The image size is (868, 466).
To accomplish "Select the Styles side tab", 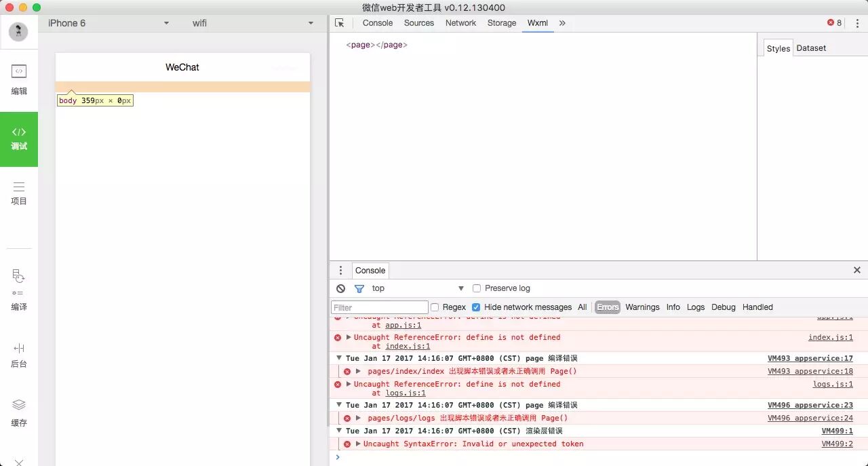I will pos(778,48).
